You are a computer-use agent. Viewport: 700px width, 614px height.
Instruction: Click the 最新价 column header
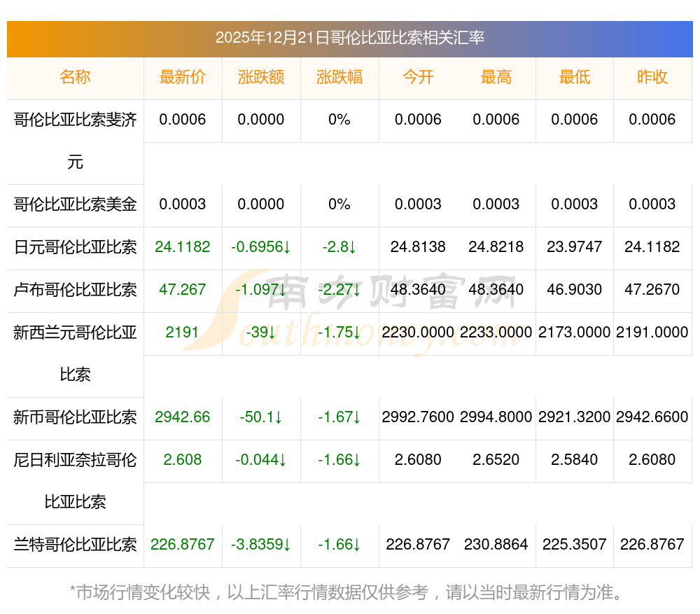coord(183,78)
